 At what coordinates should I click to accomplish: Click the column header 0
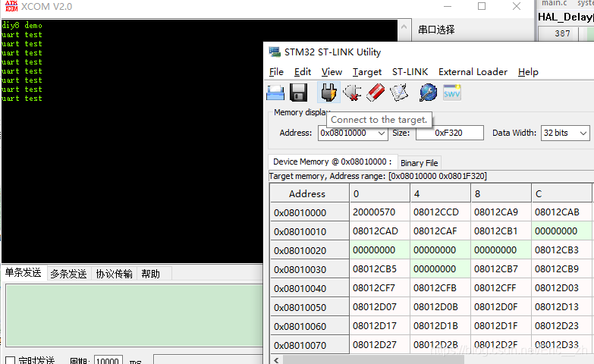pyautogui.click(x=379, y=193)
